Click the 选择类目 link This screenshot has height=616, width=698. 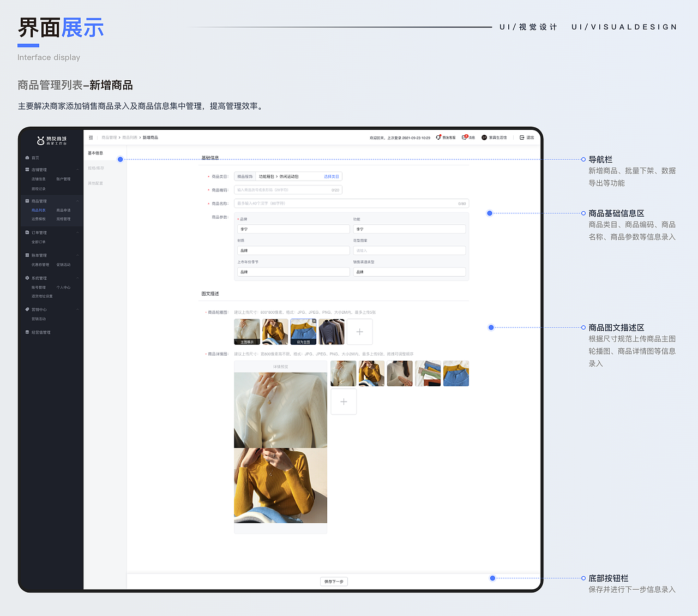331,177
